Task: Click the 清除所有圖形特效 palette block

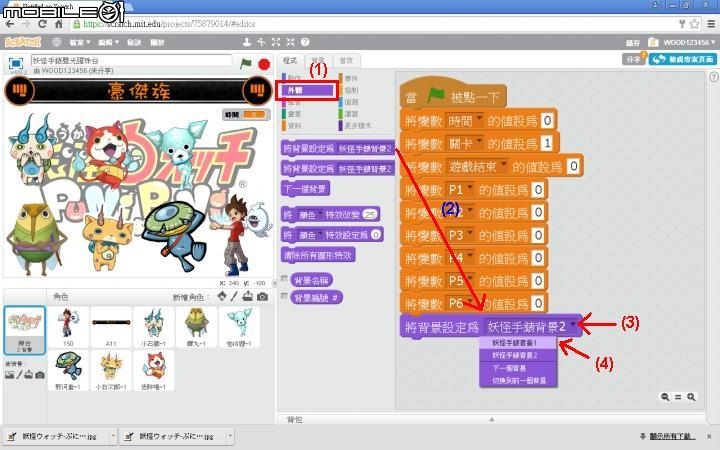Action: point(318,255)
